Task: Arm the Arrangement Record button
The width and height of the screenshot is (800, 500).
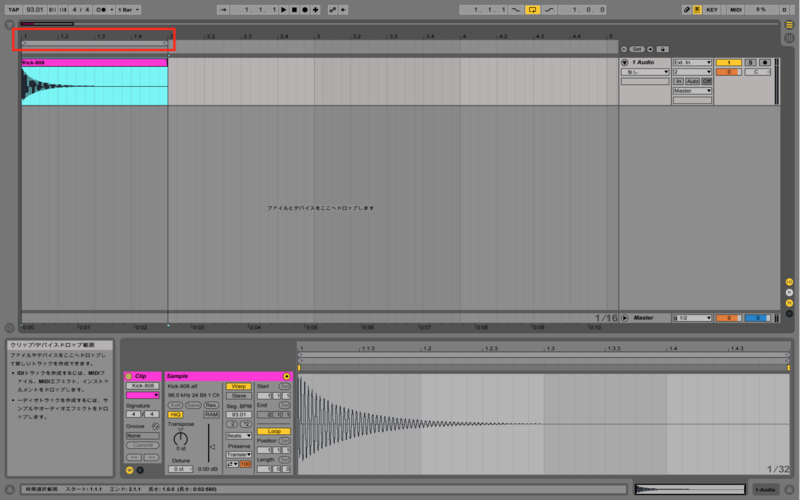Action: point(305,10)
